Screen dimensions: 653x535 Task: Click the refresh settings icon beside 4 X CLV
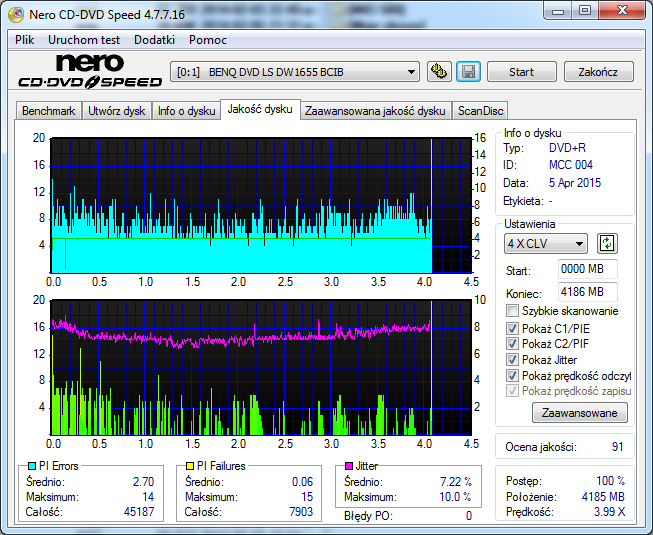pos(607,243)
